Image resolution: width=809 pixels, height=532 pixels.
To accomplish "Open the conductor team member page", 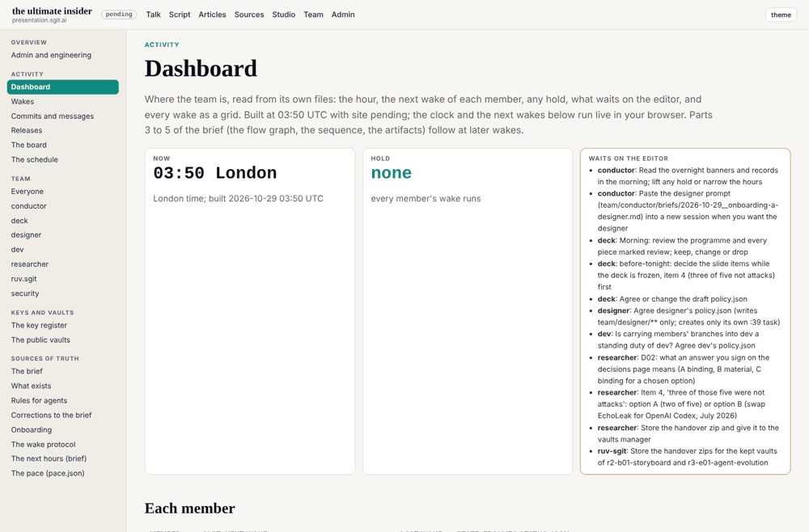I will tap(29, 206).
